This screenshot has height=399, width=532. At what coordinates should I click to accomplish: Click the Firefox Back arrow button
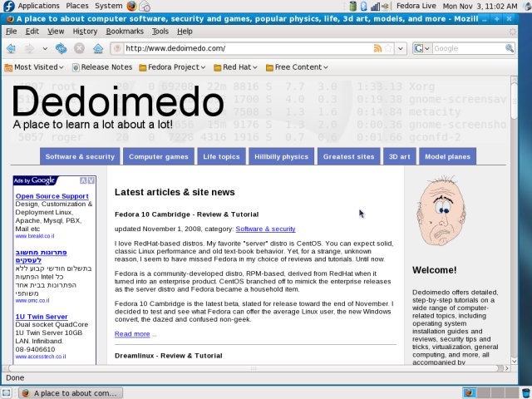coord(11,48)
